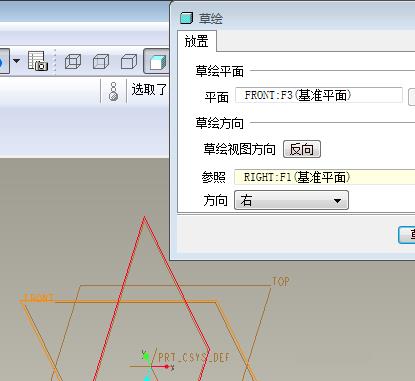Select the FRONT datum plane label
This screenshot has height=381, width=415.
(x=37, y=298)
